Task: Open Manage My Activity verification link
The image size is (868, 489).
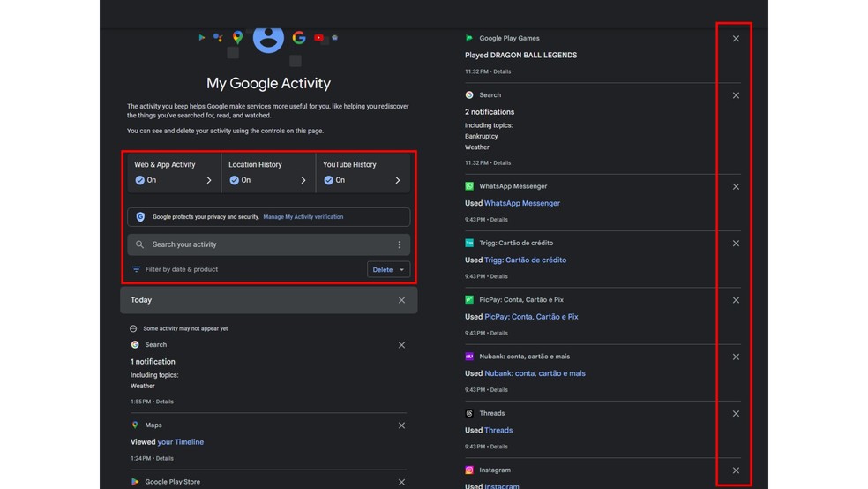Action: pos(303,217)
